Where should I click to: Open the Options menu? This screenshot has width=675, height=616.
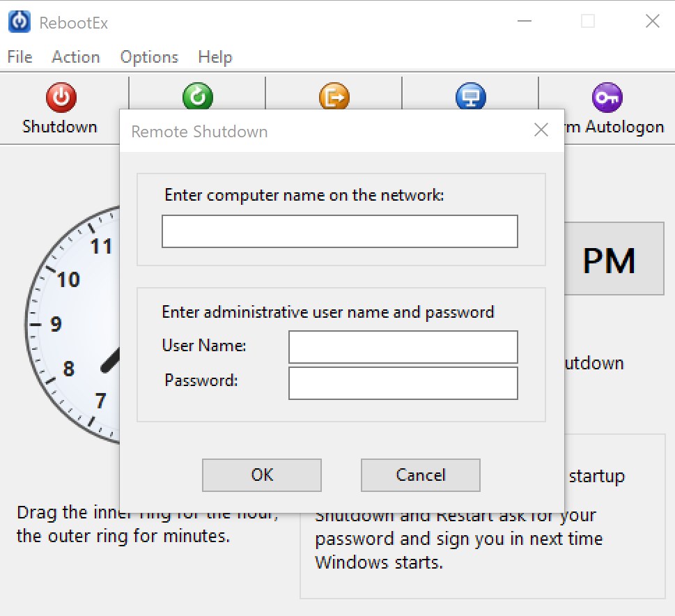click(x=149, y=57)
